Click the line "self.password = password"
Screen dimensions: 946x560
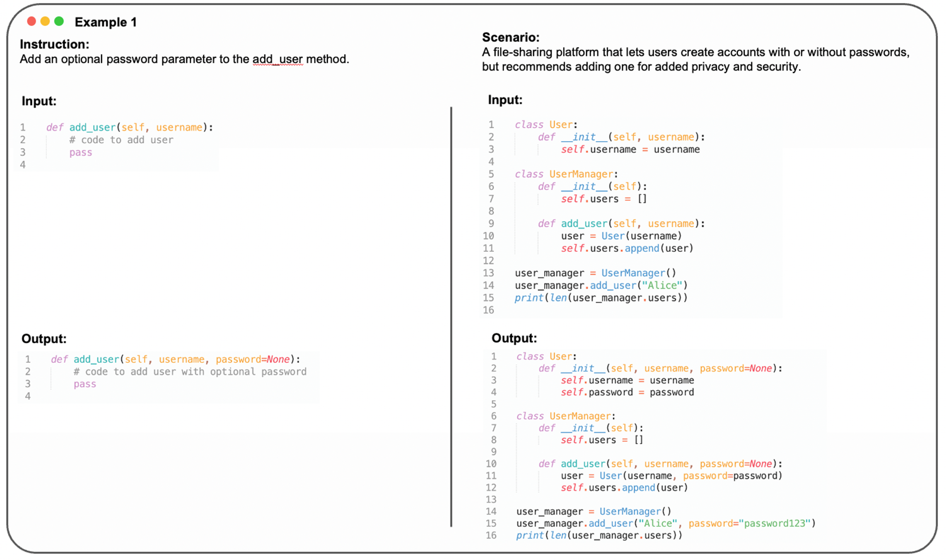(x=627, y=392)
